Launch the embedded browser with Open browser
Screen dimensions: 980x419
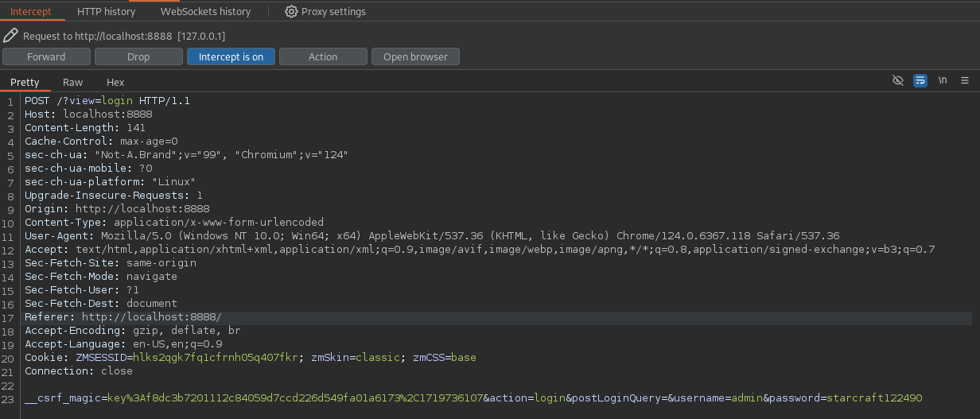415,57
